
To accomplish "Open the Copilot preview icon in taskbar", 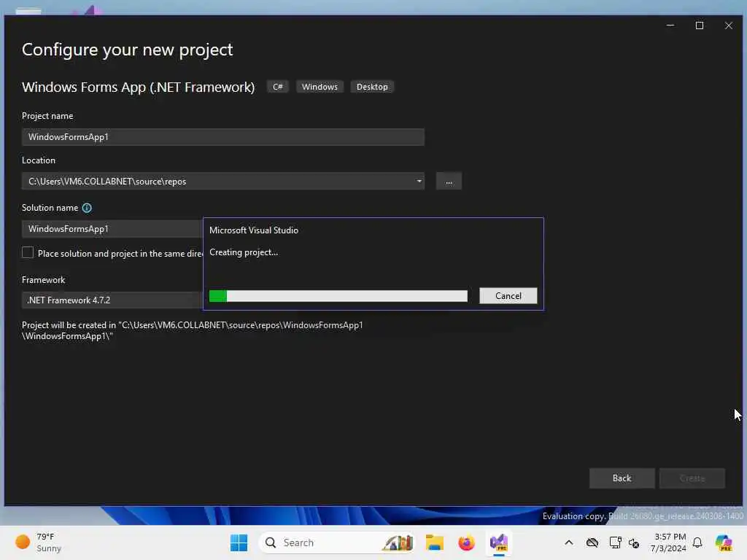I will click(724, 542).
